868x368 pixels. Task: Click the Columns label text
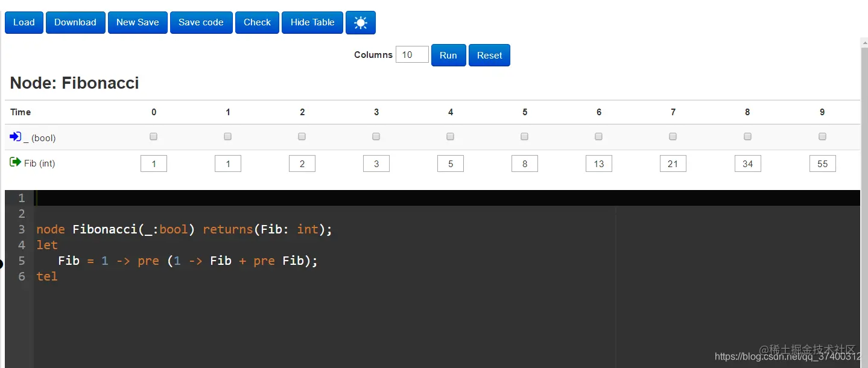point(373,55)
